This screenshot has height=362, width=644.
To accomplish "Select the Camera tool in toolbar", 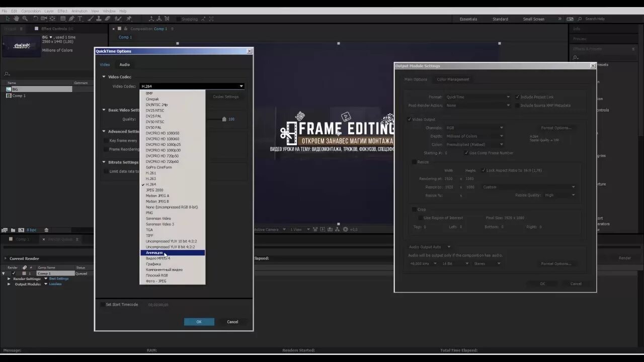I will [x=44, y=19].
